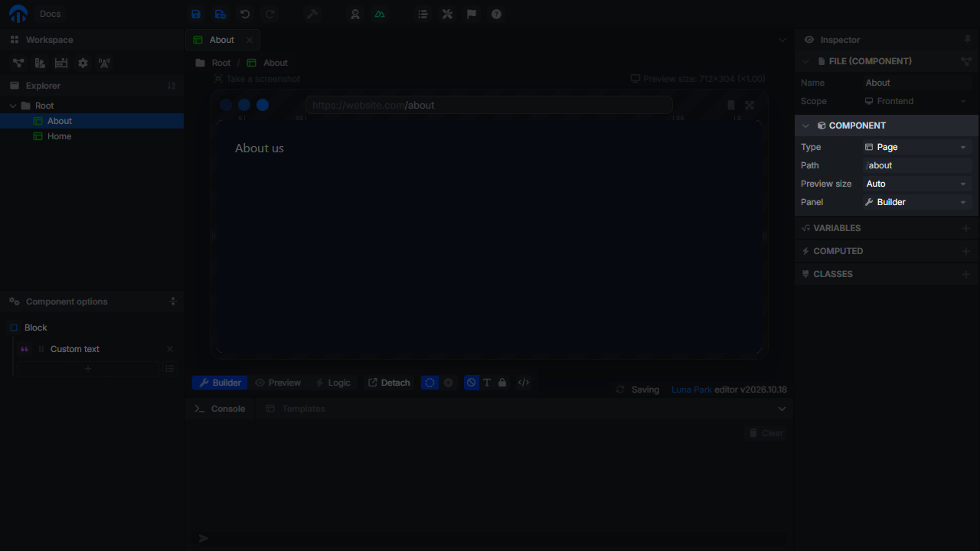Viewport: 980px width, 551px height.
Task: Switch to Logic mode
Action: [x=333, y=383]
